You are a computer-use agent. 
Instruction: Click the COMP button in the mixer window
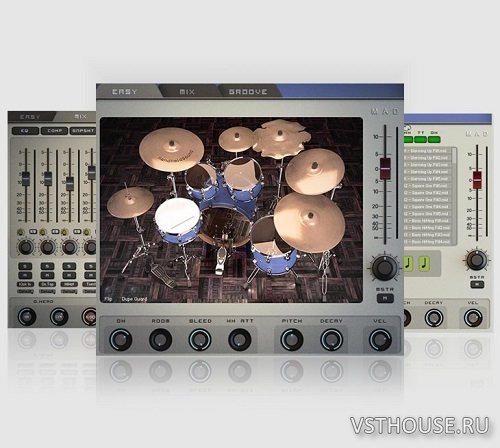point(54,131)
